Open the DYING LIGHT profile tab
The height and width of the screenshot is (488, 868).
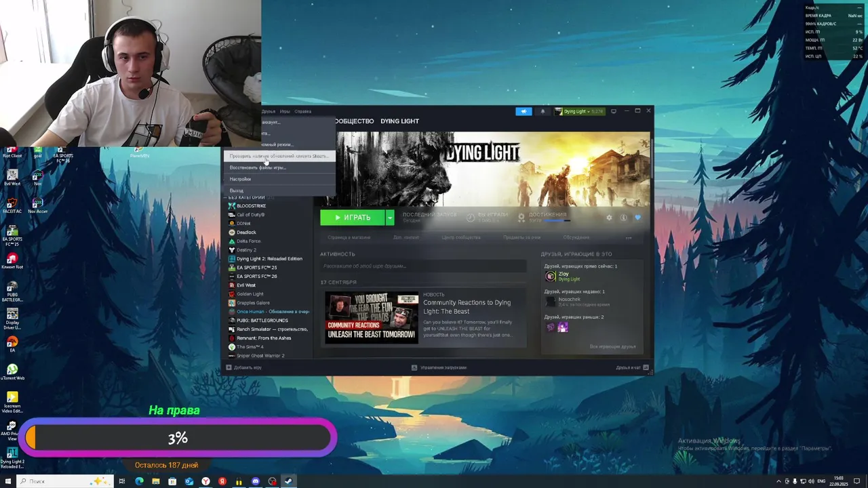(399, 121)
